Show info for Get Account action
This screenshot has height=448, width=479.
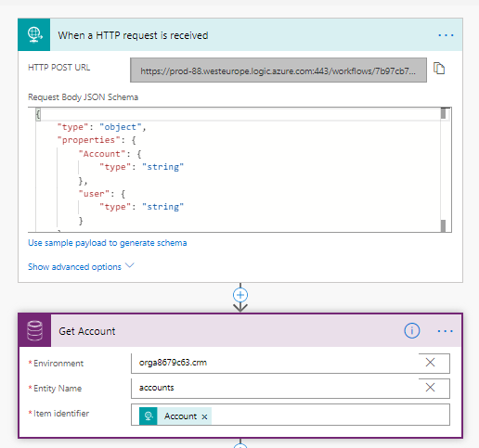pos(412,331)
